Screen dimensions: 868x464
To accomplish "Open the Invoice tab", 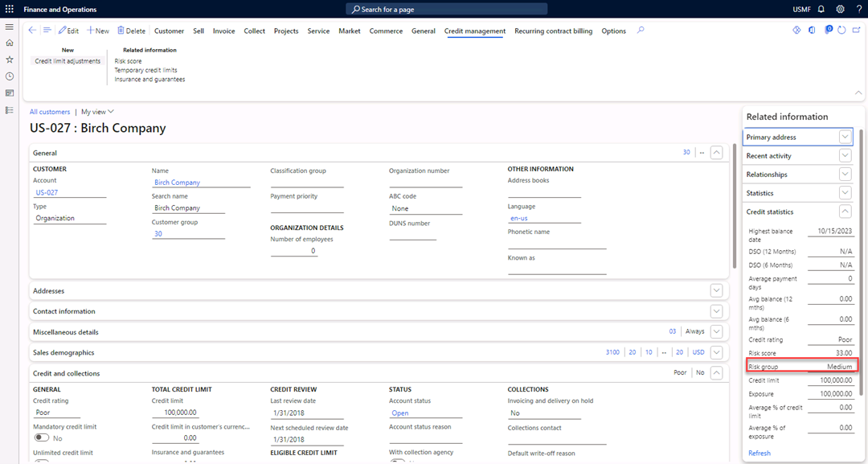I will point(223,31).
